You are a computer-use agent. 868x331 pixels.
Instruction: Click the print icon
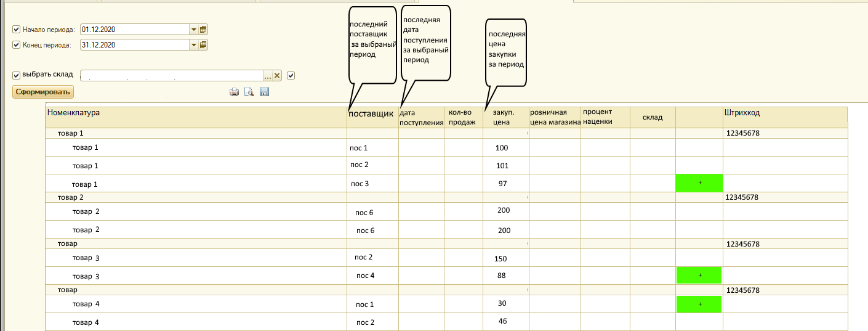click(234, 92)
